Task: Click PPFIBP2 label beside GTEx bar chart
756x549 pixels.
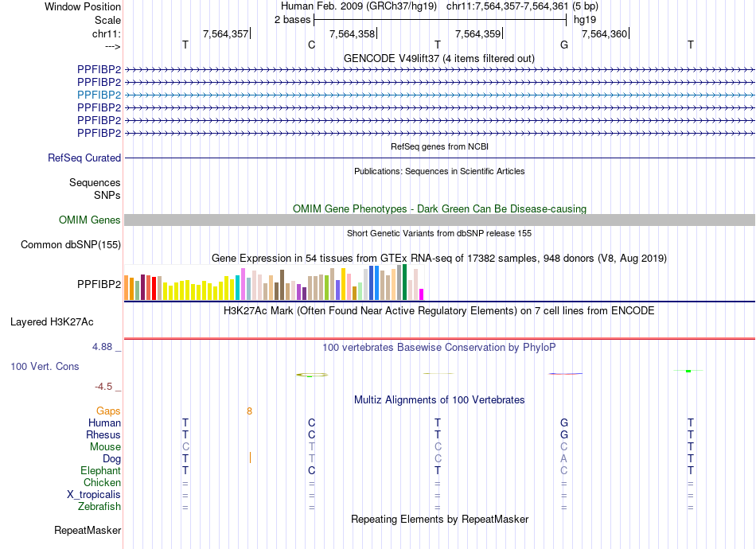Action: [99, 284]
